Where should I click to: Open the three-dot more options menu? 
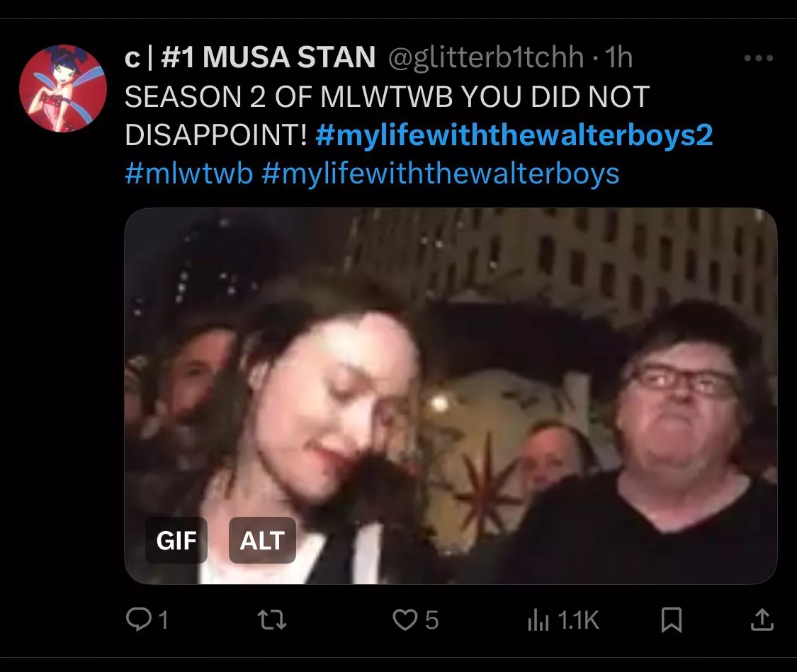point(759,59)
